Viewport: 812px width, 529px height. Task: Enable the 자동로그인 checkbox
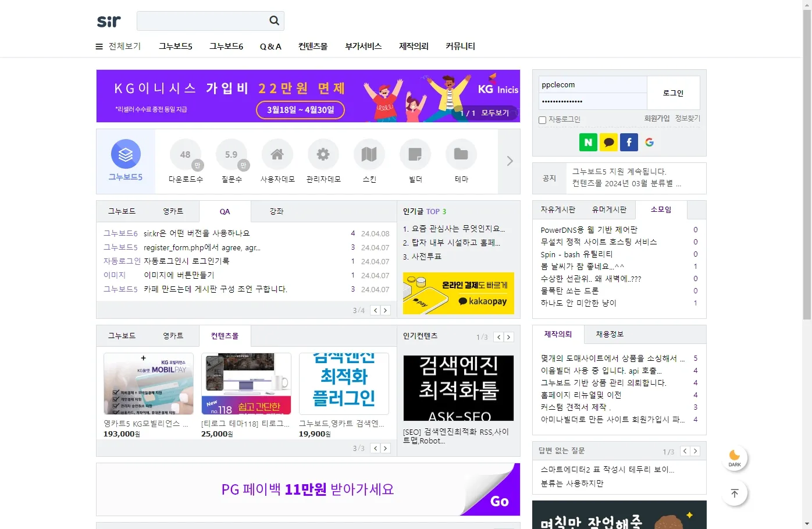[x=543, y=120]
